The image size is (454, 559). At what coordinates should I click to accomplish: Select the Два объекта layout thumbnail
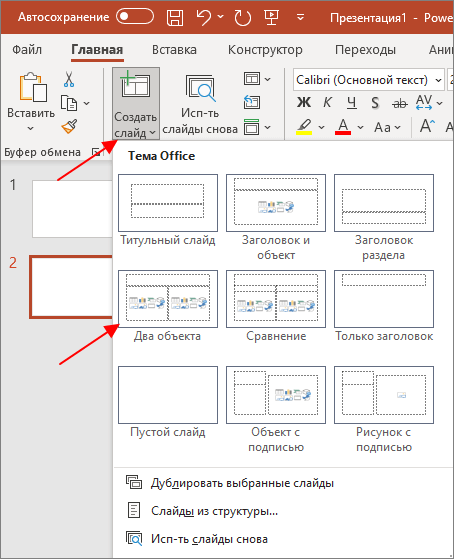pyautogui.click(x=168, y=299)
